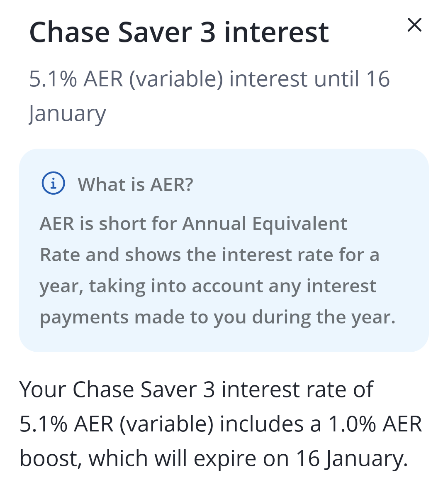Viewport: 448px width, 485px height.
Task: Tap the blue info circle icon
Action: [54, 183]
